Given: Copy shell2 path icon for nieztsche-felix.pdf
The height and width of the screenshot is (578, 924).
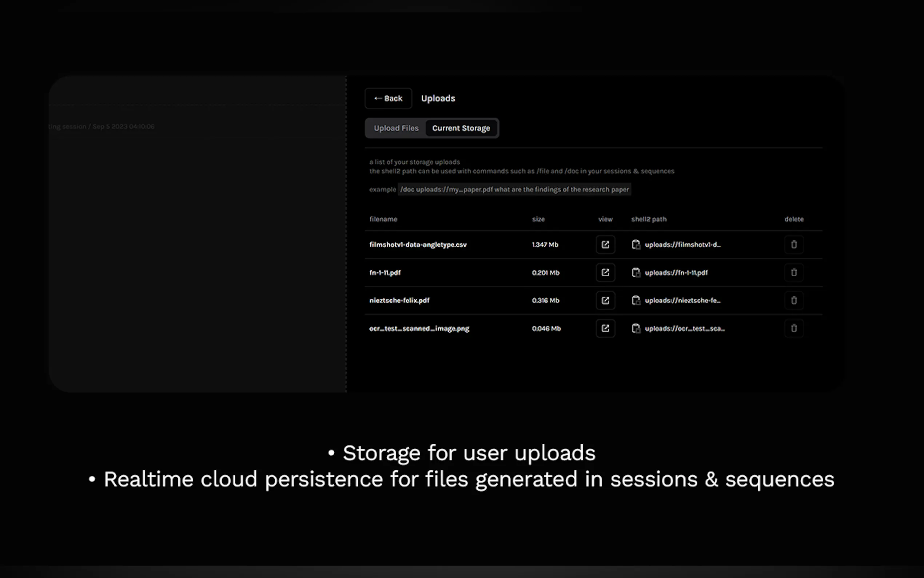Looking at the screenshot, I should click(x=636, y=301).
